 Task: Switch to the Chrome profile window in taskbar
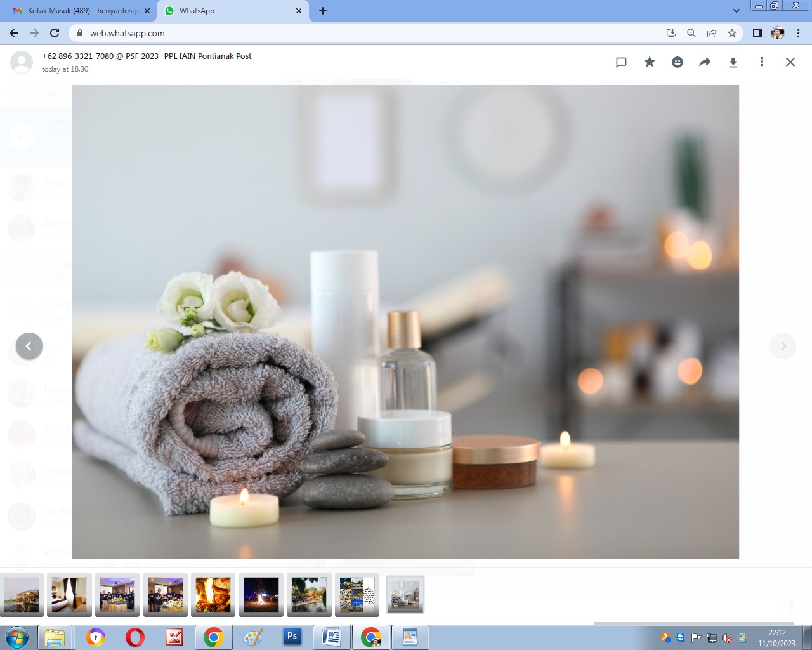click(x=371, y=637)
